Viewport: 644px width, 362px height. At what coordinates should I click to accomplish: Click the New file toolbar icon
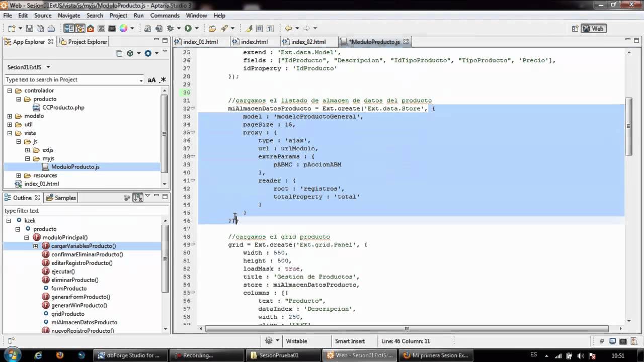(x=12, y=29)
